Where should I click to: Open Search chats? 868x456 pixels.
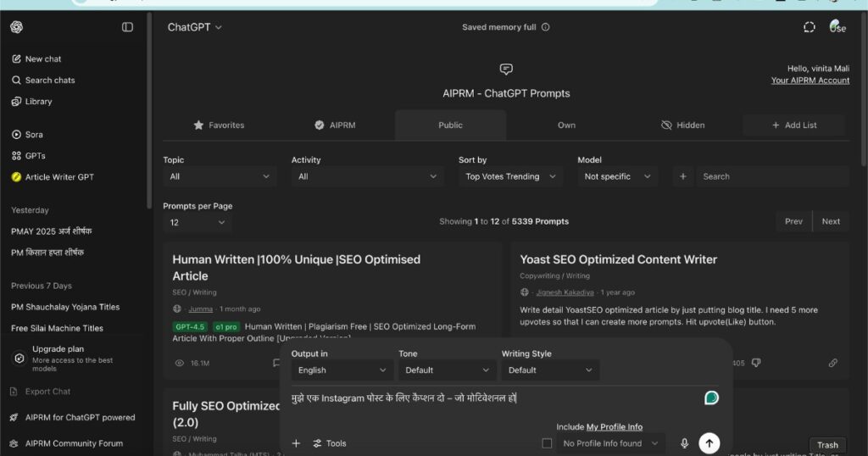point(43,81)
